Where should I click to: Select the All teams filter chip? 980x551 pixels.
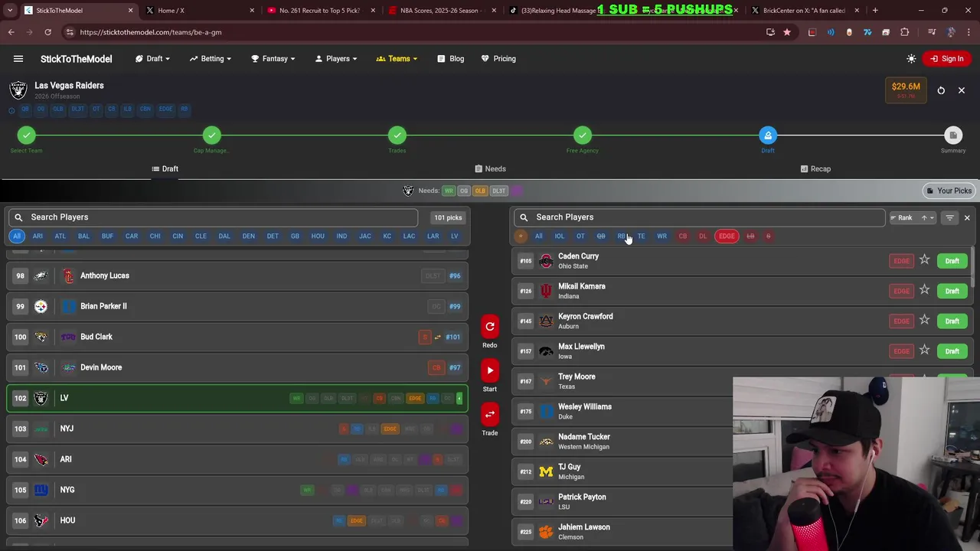(16, 236)
